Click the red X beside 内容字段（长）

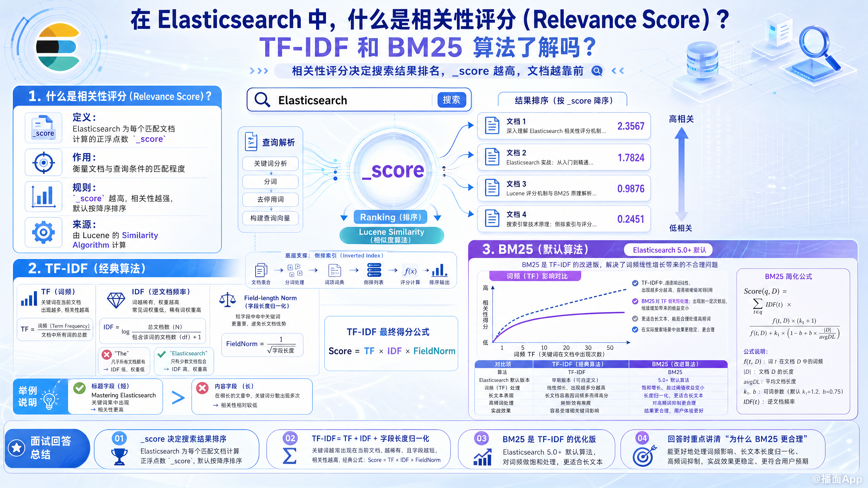tap(203, 388)
